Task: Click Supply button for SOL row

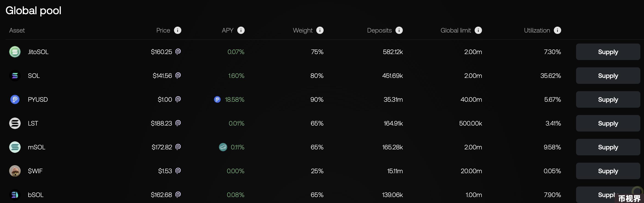Action: click(x=608, y=75)
